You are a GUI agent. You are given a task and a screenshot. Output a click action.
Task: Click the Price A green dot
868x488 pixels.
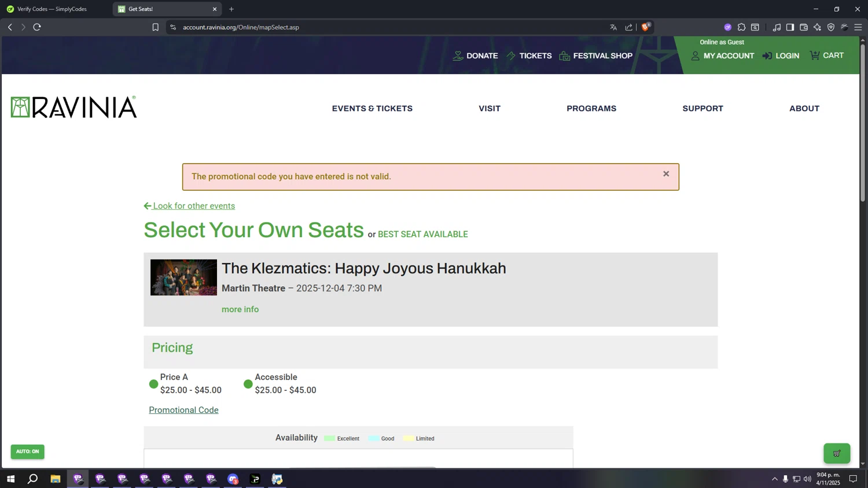[153, 384]
